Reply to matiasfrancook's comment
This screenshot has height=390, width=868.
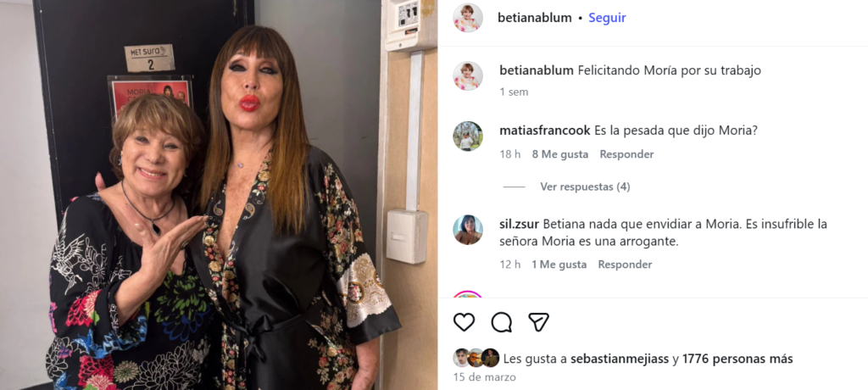(x=626, y=154)
